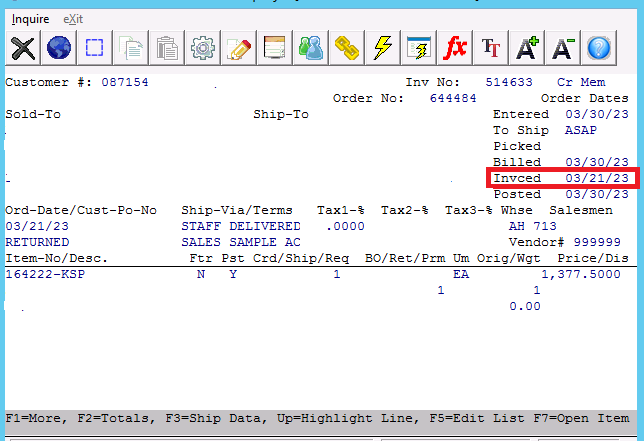Click the blue globe toolbar icon
The image size is (644, 441).
[59, 48]
